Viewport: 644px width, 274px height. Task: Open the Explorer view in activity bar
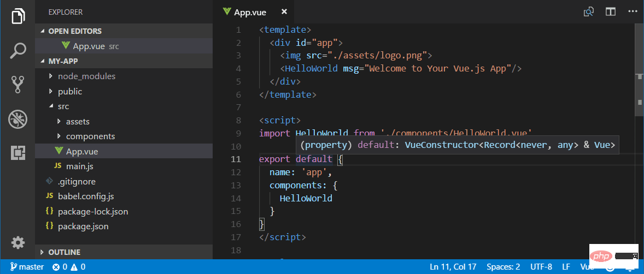pos(18,16)
